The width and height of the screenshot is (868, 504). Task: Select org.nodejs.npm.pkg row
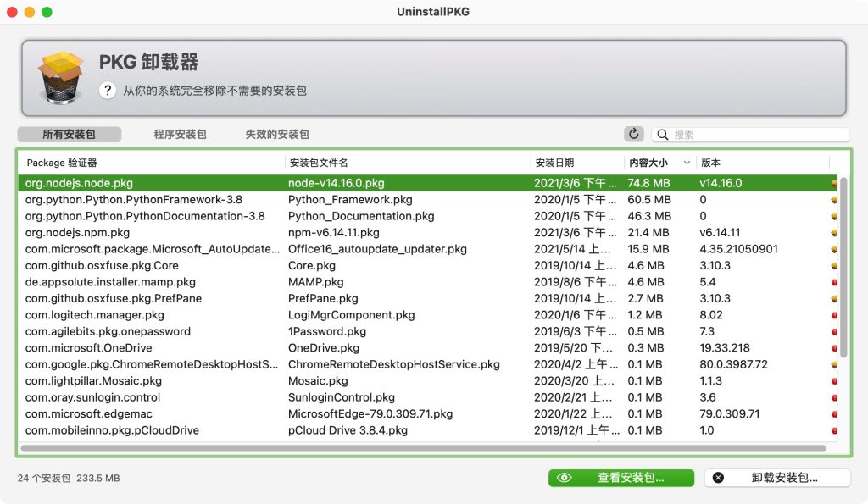click(x=427, y=232)
